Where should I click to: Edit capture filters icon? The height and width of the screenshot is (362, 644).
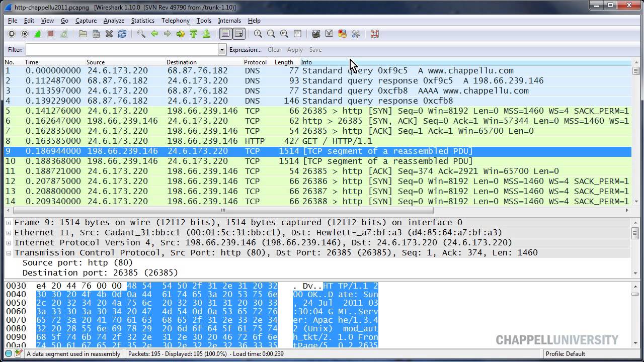pyautogui.click(x=316, y=34)
